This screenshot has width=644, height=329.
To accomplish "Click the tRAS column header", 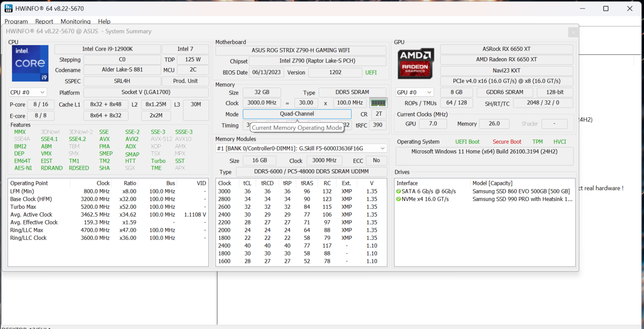I will [307, 183].
